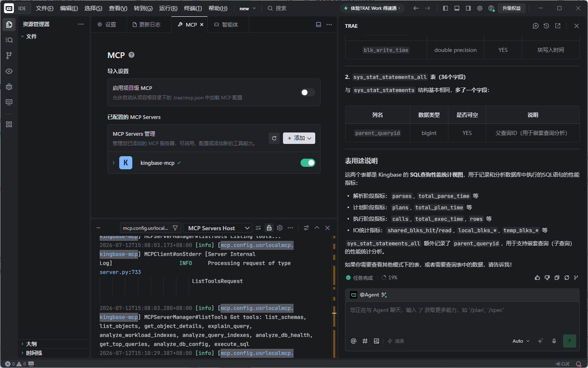Regenerate the agent response

tap(567, 278)
